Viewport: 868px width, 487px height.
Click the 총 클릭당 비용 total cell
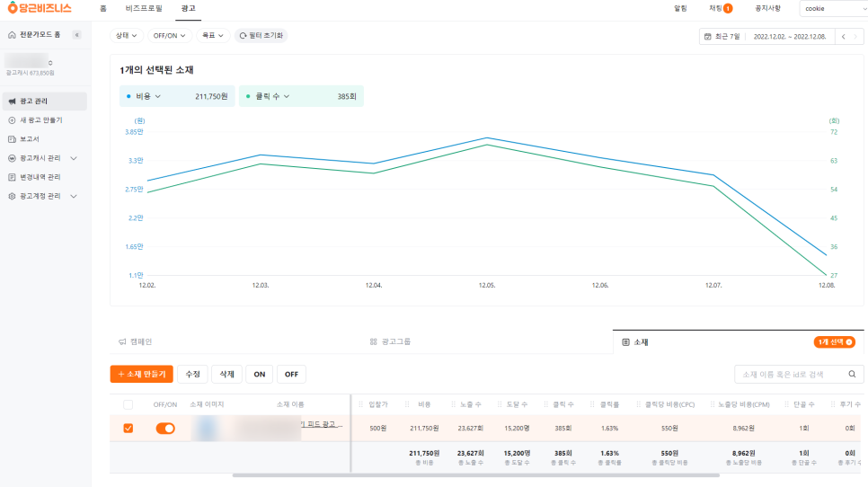tap(669, 457)
